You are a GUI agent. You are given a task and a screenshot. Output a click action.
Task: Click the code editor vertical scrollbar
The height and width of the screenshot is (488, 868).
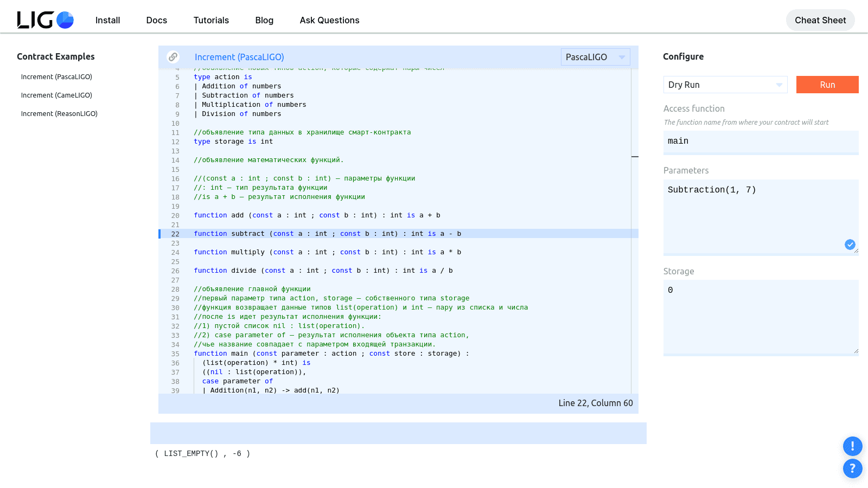click(x=635, y=157)
